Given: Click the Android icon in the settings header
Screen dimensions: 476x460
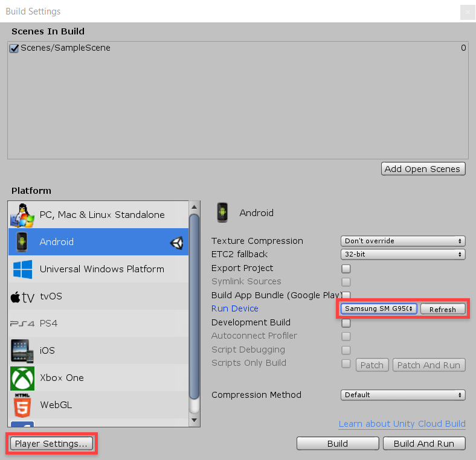Looking at the screenshot, I should click(x=222, y=212).
